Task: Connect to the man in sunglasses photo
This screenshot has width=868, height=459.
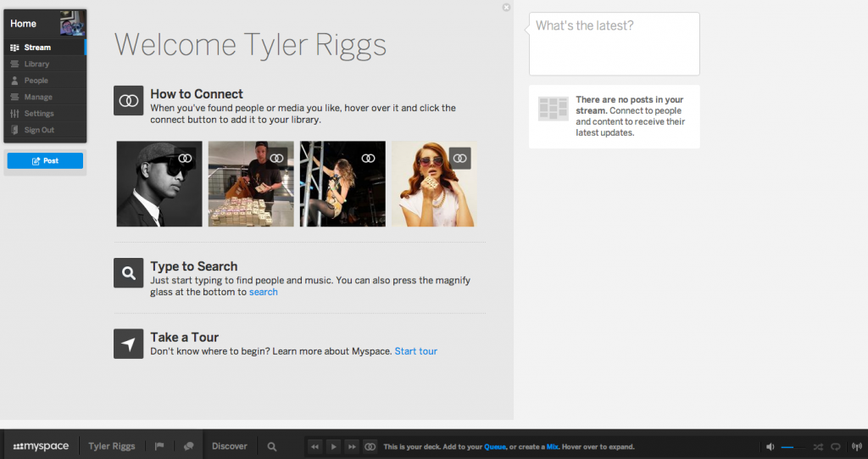Action: [x=185, y=159]
